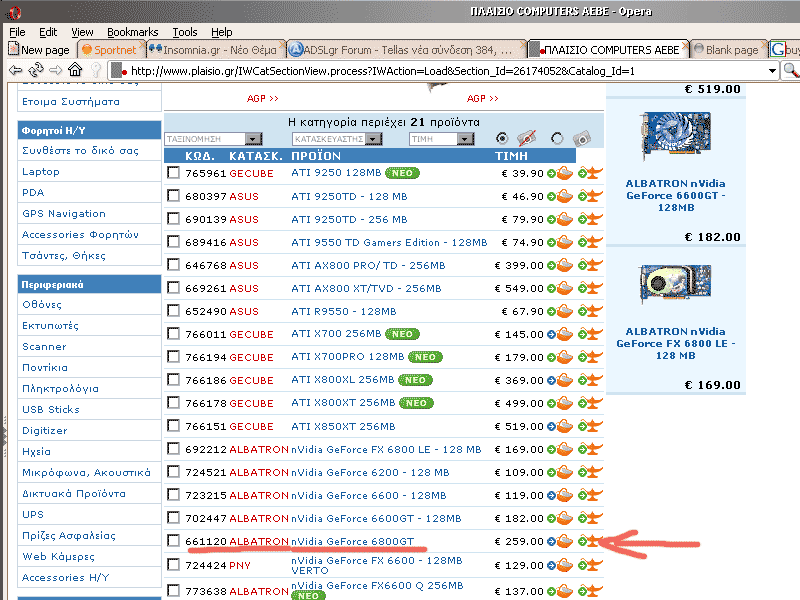Image resolution: width=800 pixels, height=600 pixels.
Task: Add GeForce 6600GT 128MB to basket
Action: (x=560, y=518)
